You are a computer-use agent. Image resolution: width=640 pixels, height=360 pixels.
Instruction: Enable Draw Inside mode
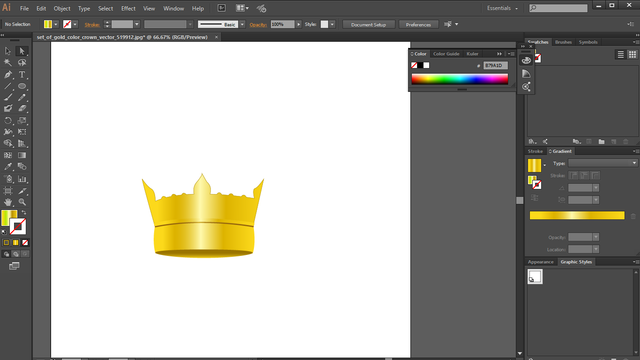[x=25, y=254]
